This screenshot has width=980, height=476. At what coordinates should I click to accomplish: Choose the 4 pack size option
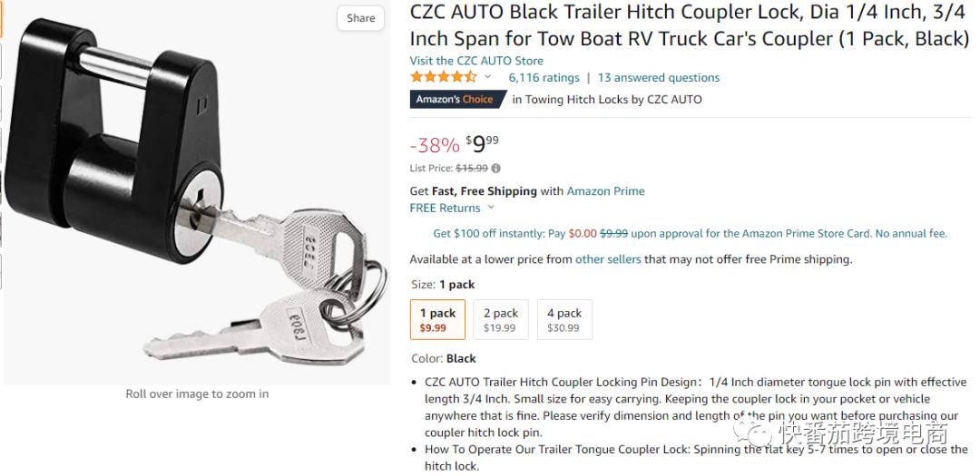click(x=563, y=319)
